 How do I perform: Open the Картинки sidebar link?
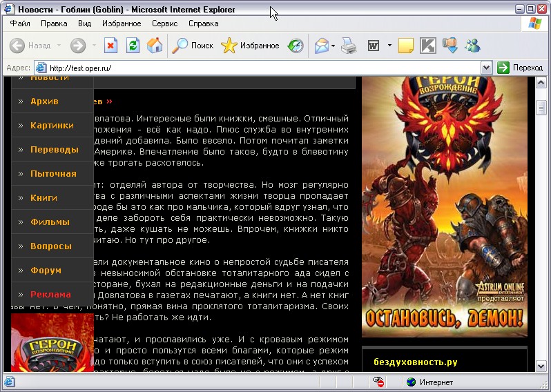click(x=52, y=126)
